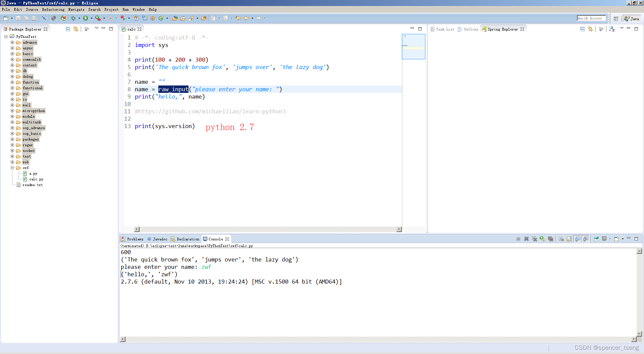Expand the oop_advance folder
644x354 pixels.
12,128
